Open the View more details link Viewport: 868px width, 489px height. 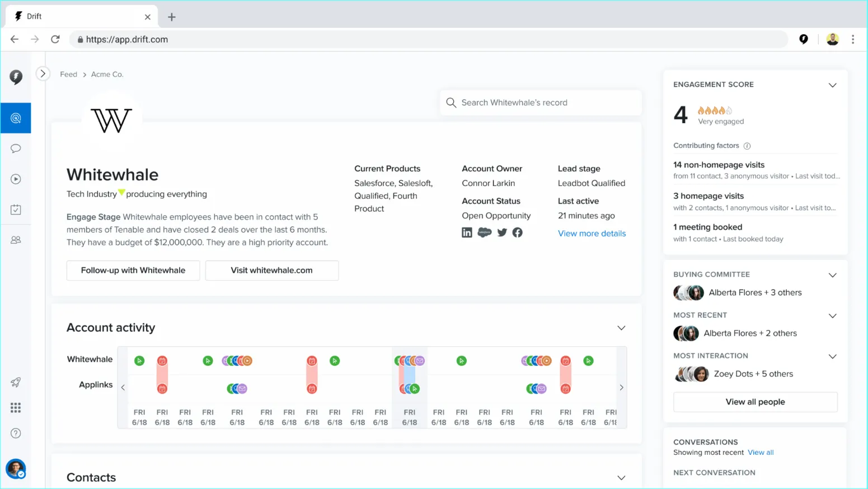point(592,234)
